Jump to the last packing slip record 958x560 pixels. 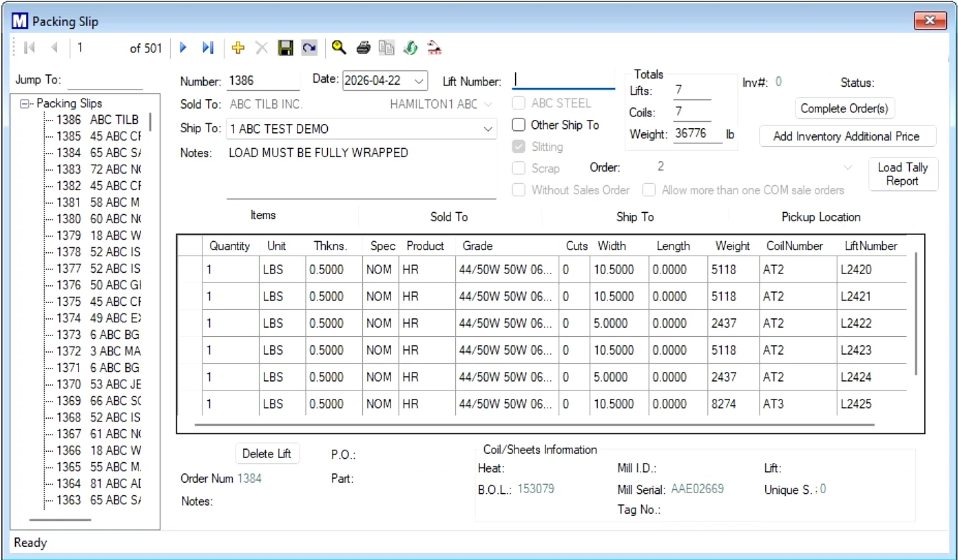207,48
